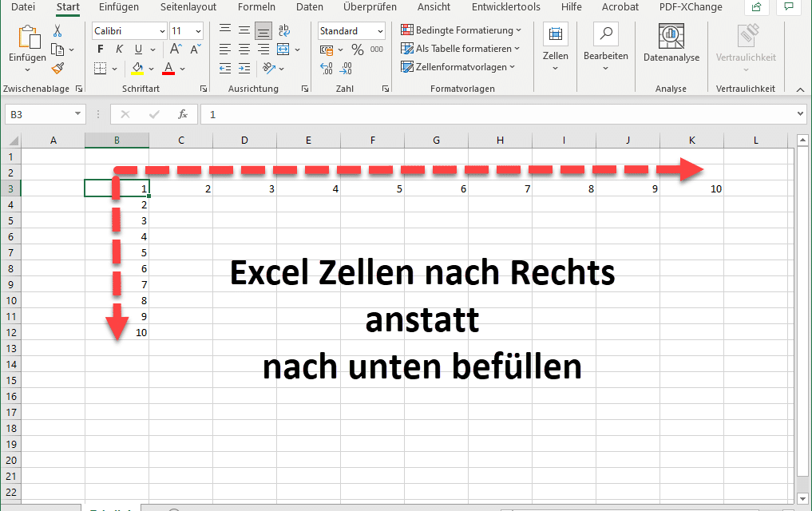Switch to Einfügen ribbon tab
Screen dimensions: 812x511
point(119,6)
